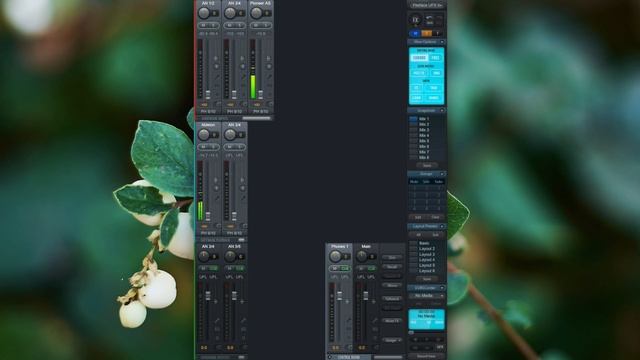Adjust the Phones 1 fader
Viewport: 640px width, 360px height.
[340, 296]
